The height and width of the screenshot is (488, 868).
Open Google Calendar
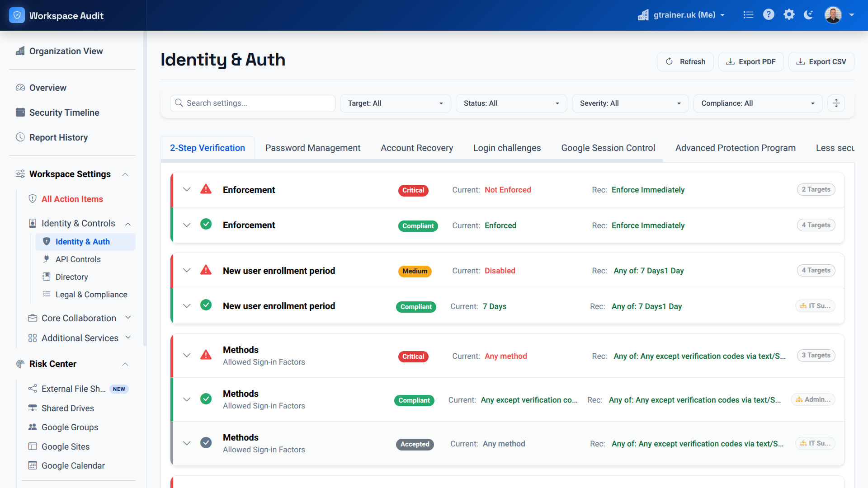[73, 465]
